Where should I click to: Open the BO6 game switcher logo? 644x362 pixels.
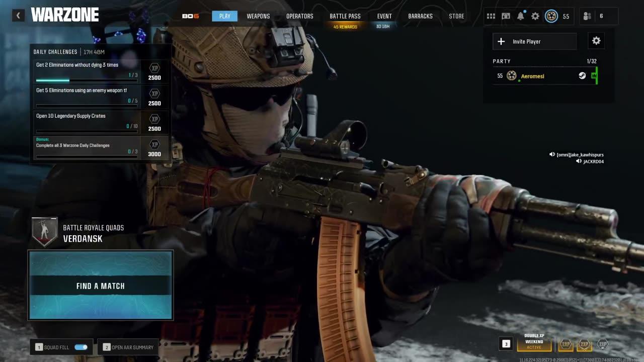coord(190,16)
